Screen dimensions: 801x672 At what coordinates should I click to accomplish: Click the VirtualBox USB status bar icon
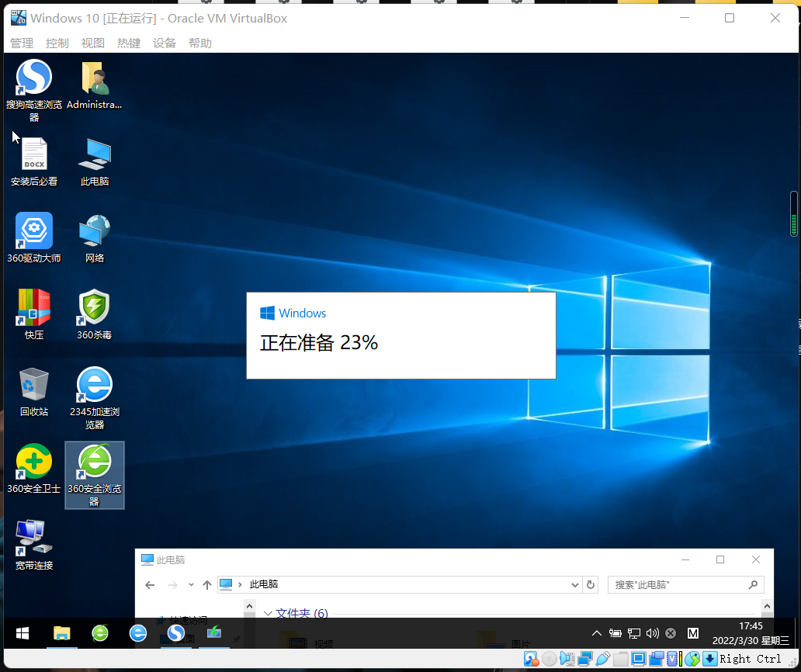point(603,659)
